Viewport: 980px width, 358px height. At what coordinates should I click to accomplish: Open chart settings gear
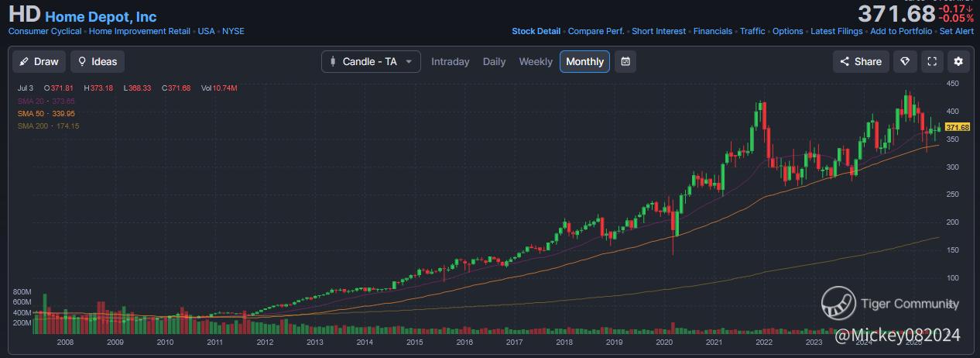pos(959,61)
